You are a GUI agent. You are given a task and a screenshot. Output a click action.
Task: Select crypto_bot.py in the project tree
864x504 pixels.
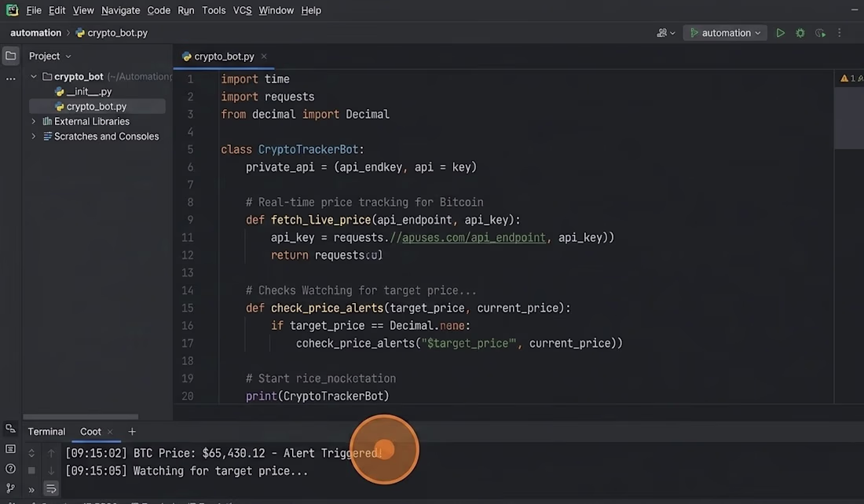click(97, 106)
